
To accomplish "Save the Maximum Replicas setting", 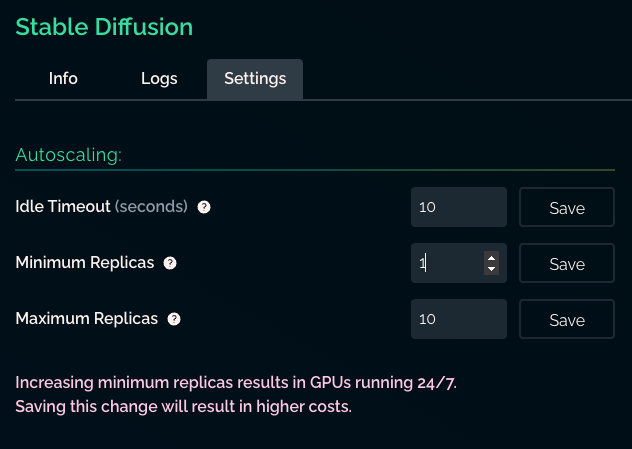I will (567, 319).
